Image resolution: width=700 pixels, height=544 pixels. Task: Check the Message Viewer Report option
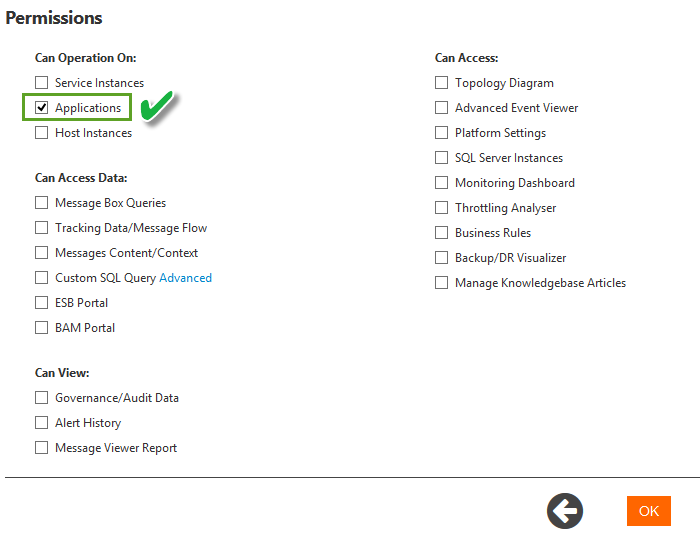[42, 448]
